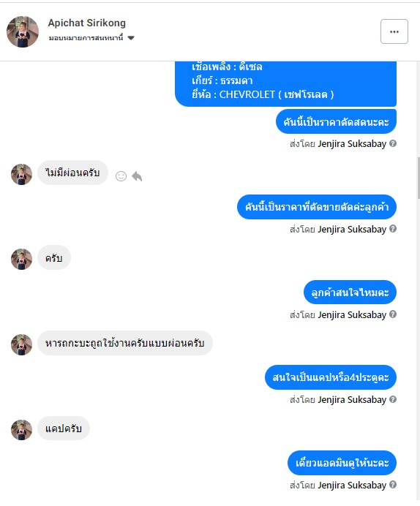Click the info icon under ลูกค้าสนใจไหมคะ message
The width and height of the screenshot is (420, 506).
(x=393, y=314)
